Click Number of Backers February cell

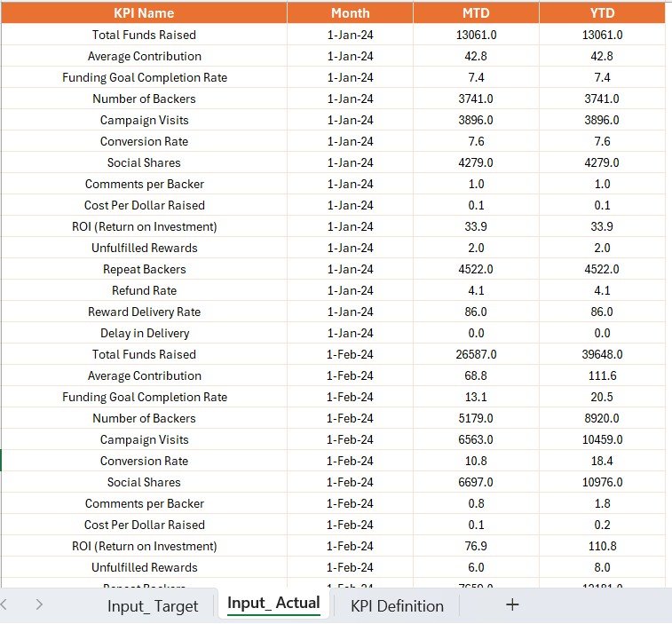[x=144, y=418]
